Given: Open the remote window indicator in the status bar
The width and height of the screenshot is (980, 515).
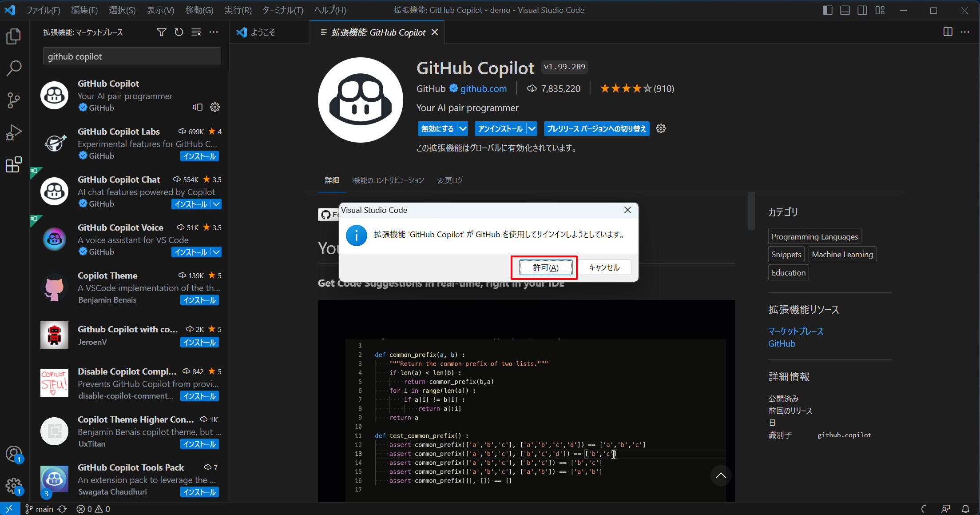Looking at the screenshot, I should click(9, 509).
